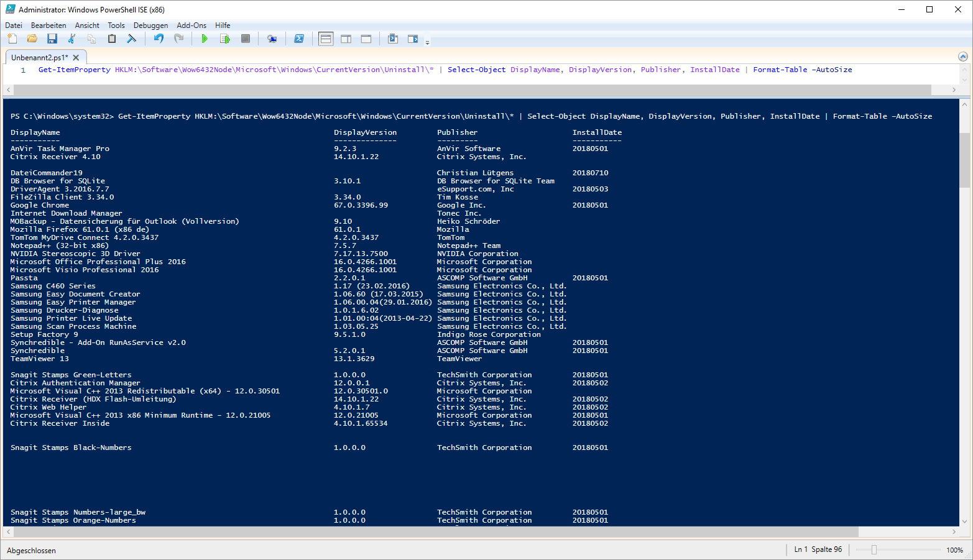Open the New Remote PowerShell Tab icon
973x560 pixels.
tap(272, 39)
